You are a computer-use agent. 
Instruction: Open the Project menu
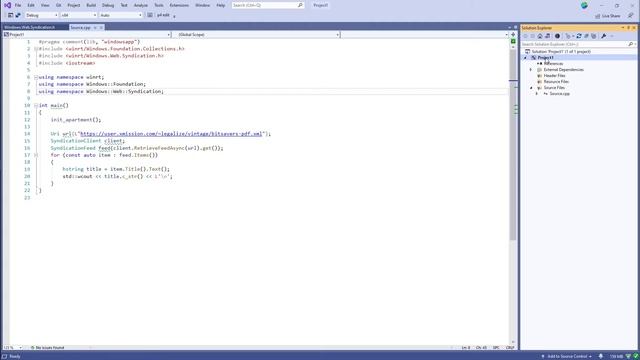(74, 5)
